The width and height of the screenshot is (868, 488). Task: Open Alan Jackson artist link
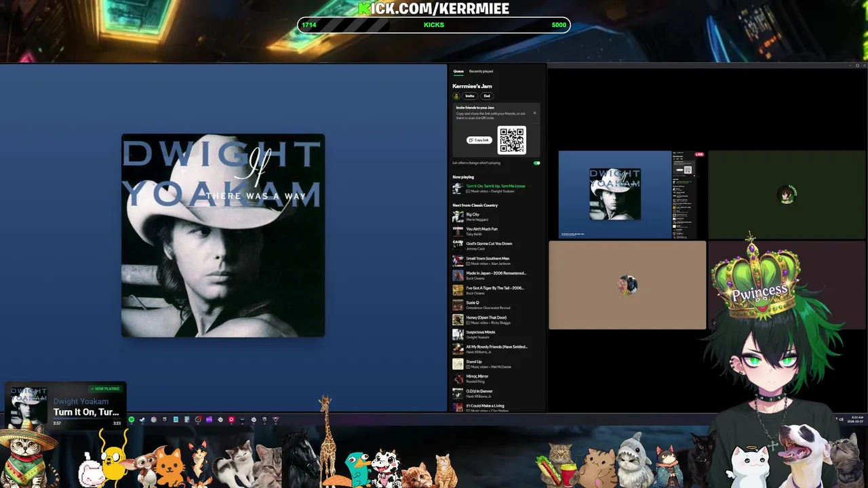500,264
